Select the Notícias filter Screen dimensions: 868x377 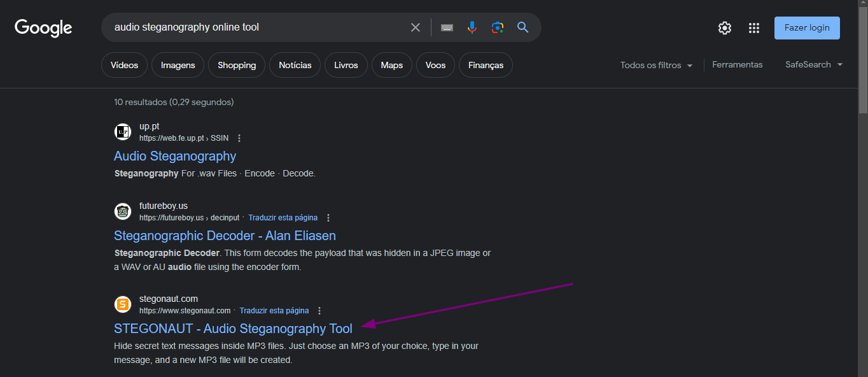coord(295,65)
